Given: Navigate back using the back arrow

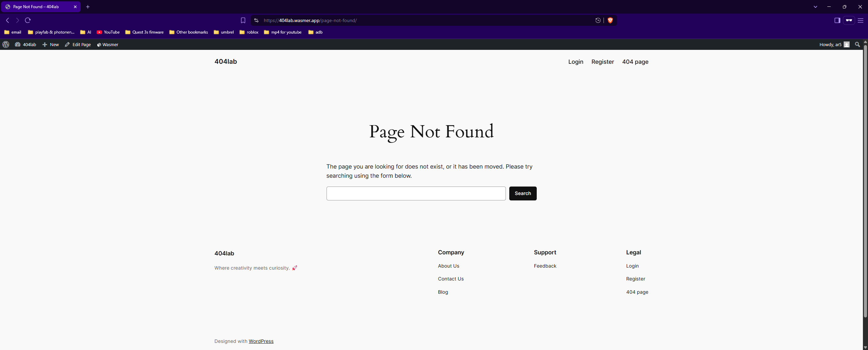Looking at the screenshot, I should [7, 20].
